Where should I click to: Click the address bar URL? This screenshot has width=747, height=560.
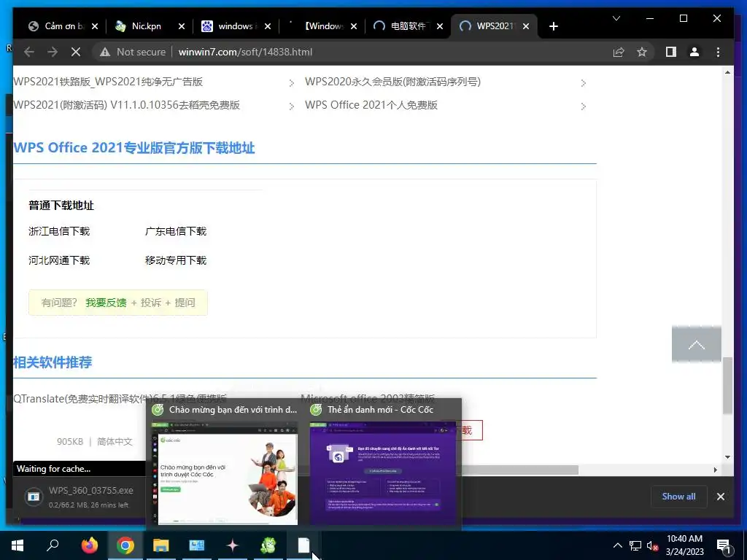(245, 52)
